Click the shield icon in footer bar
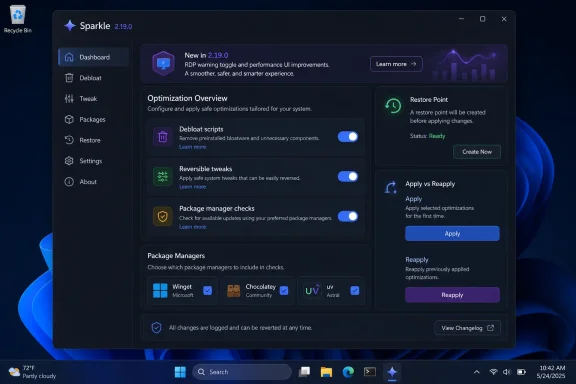The width and height of the screenshot is (576, 384). pyautogui.click(x=156, y=327)
